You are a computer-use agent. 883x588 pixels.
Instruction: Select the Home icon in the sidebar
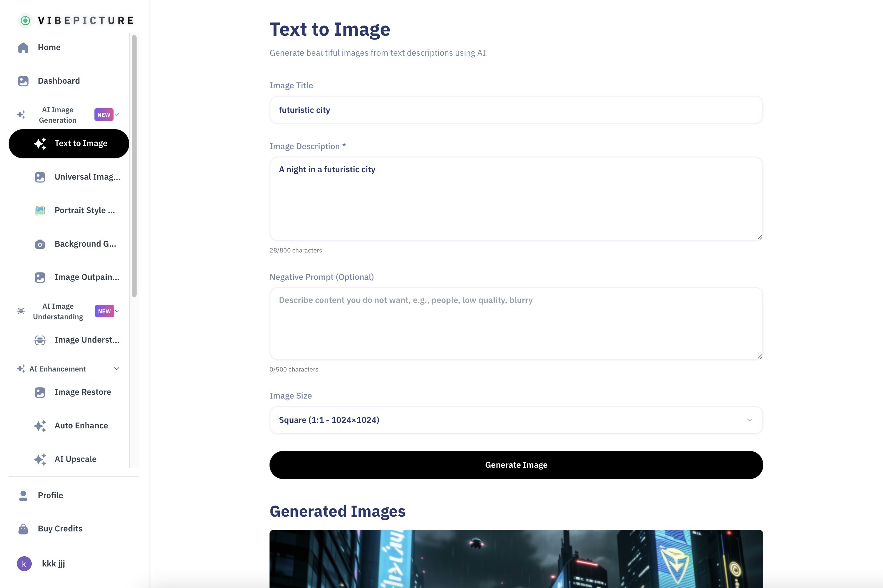coord(23,47)
